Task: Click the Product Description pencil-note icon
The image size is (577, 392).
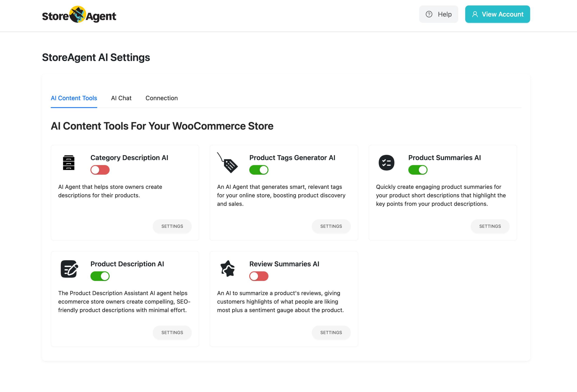Action: coord(69,269)
